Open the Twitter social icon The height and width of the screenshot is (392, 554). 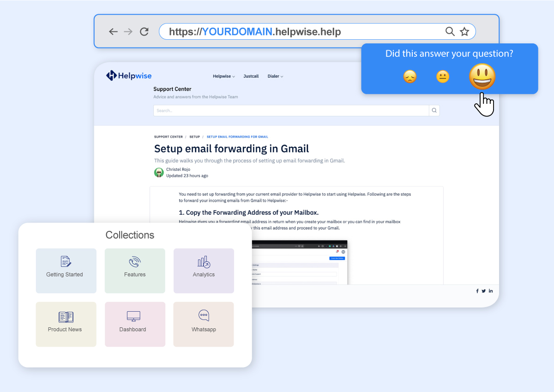tap(484, 291)
